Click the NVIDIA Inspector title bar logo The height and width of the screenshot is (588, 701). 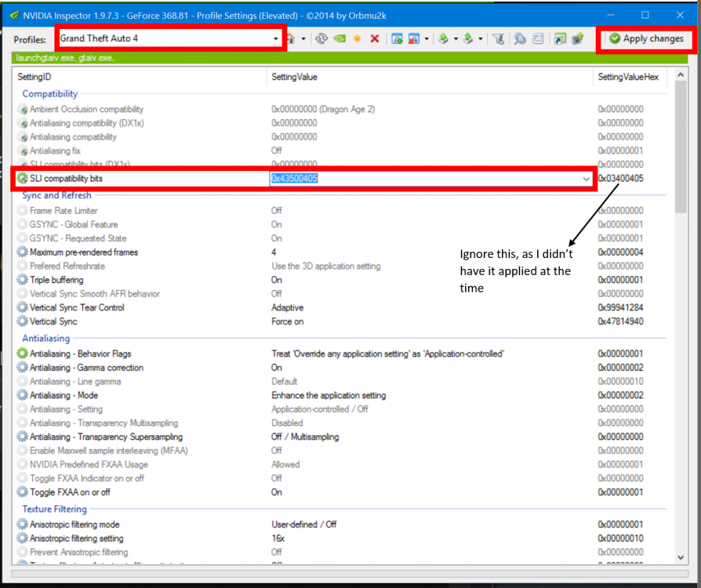(x=15, y=15)
